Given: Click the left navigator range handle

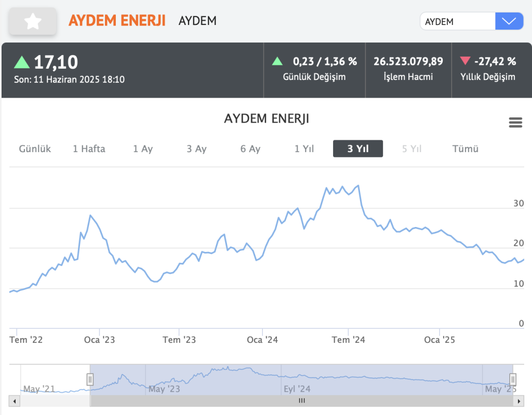Looking at the screenshot, I should 90,379.
